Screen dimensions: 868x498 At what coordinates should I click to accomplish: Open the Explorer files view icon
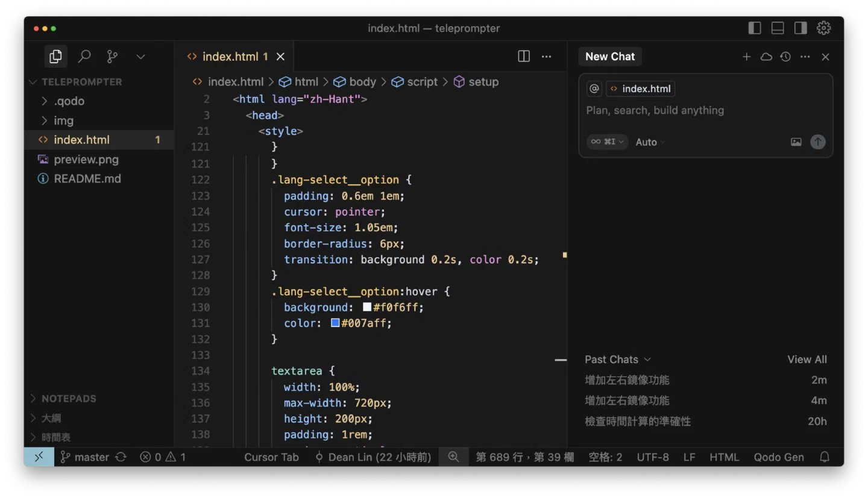[55, 57]
